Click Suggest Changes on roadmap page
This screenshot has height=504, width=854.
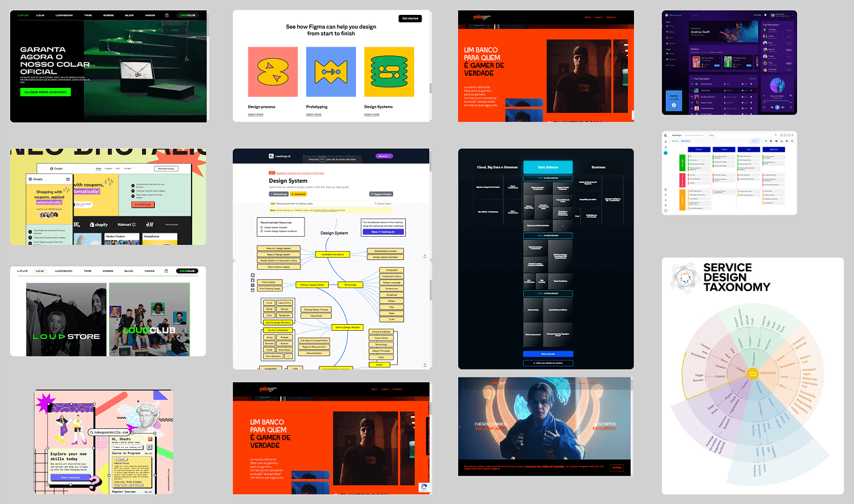pyautogui.click(x=381, y=193)
